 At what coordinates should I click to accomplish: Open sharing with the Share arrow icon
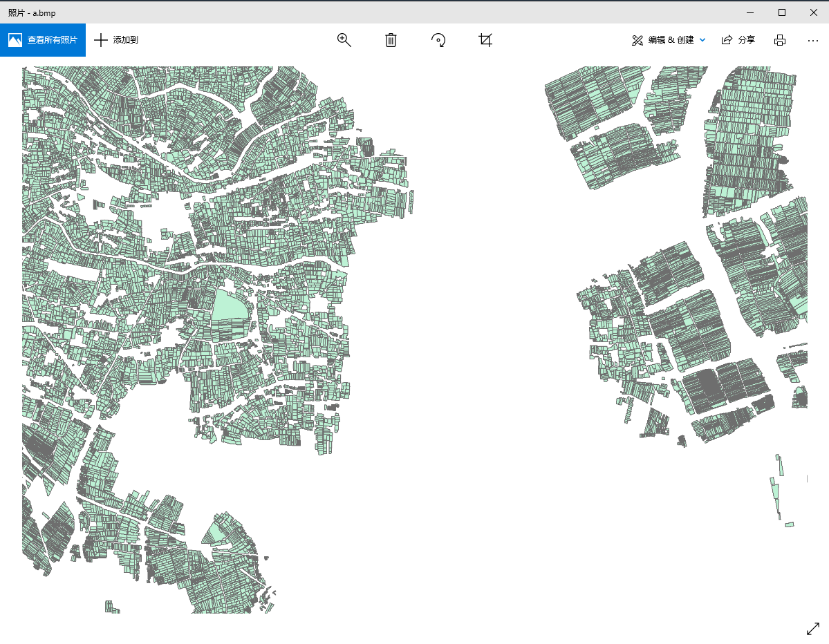pos(727,39)
